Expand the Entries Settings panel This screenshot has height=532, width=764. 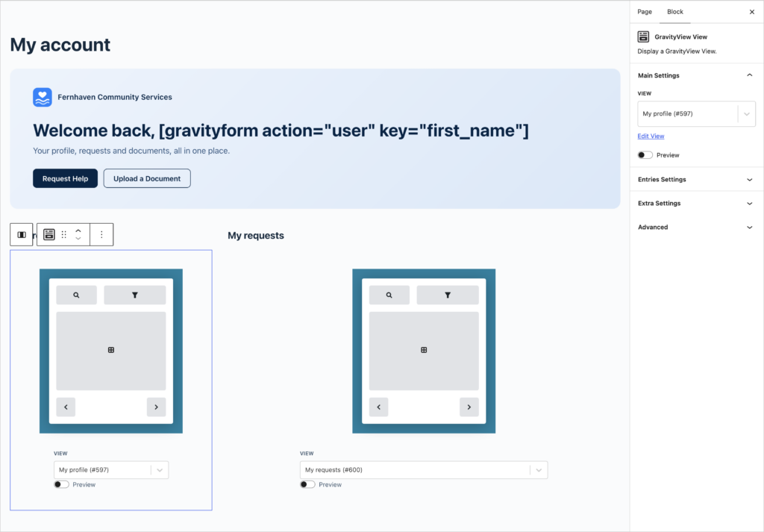696,179
